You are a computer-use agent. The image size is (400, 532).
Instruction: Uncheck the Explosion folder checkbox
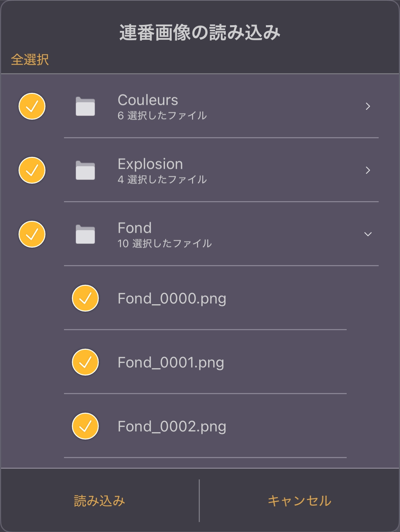point(32,170)
